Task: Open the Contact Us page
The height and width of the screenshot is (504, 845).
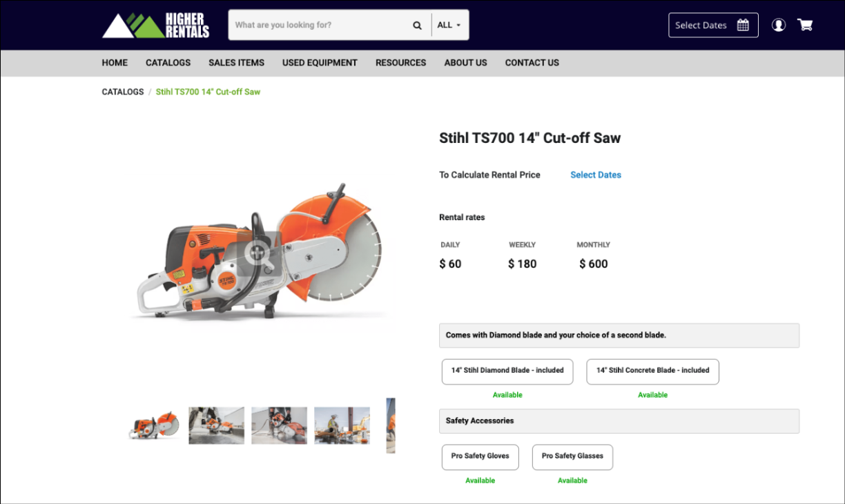Action: [532, 63]
